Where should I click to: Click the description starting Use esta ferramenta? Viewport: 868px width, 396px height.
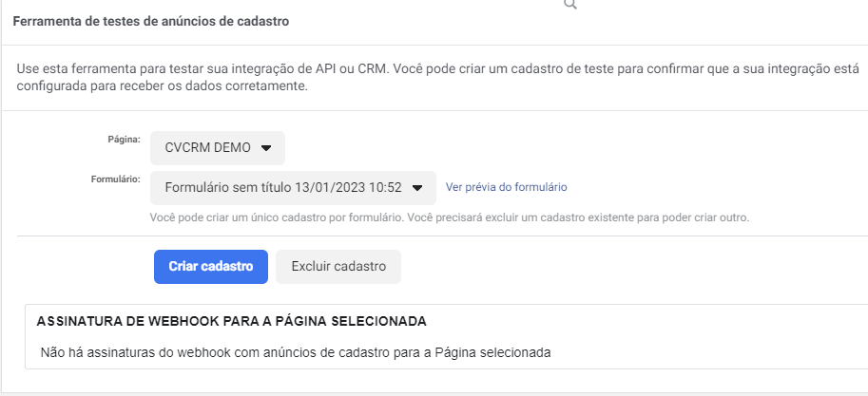click(437, 78)
